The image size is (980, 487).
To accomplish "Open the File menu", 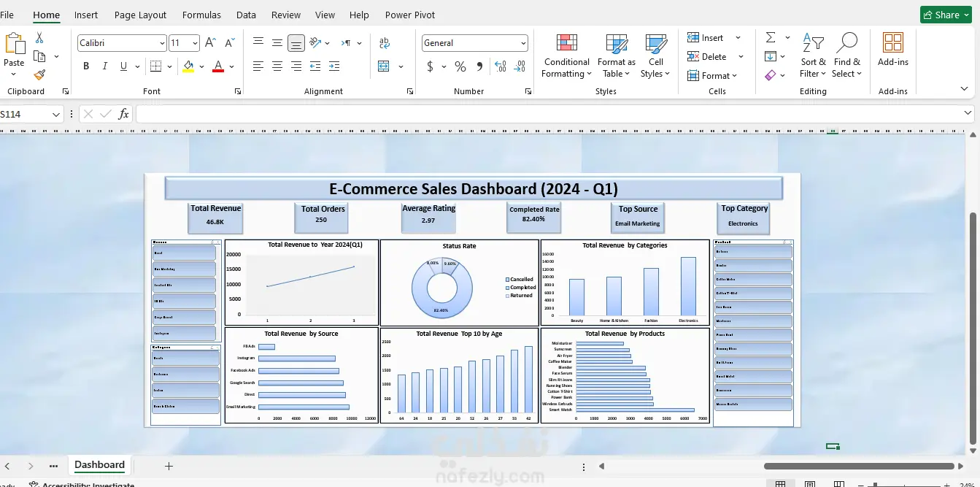I will point(7,15).
